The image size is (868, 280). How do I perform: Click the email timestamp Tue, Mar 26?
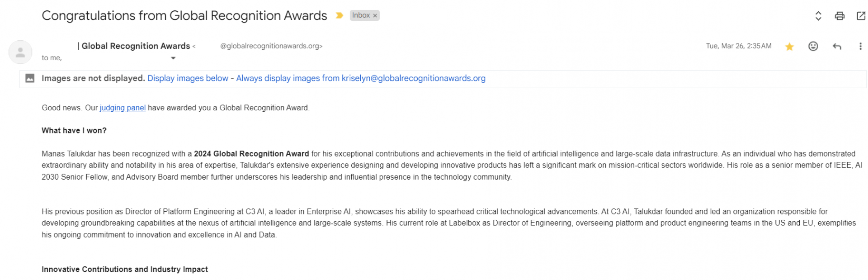[739, 46]
